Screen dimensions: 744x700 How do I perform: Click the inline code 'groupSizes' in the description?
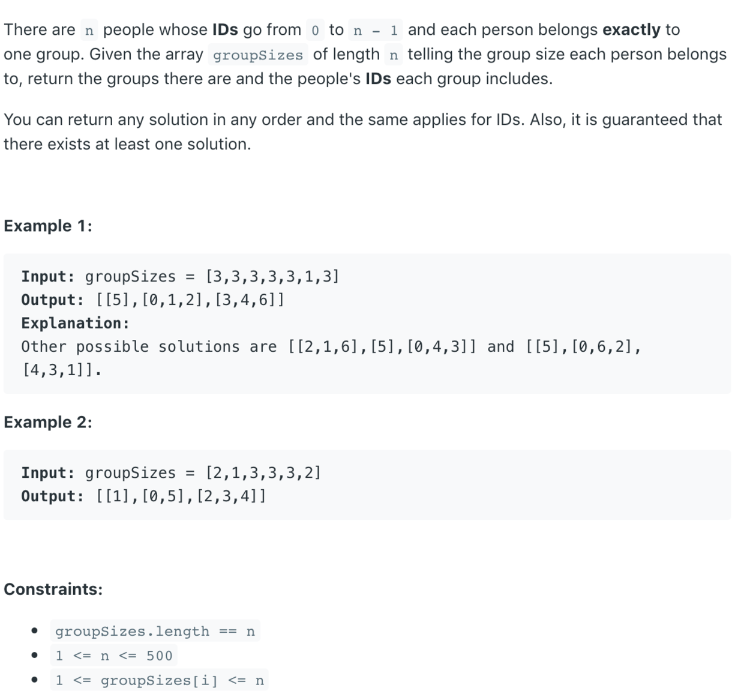tap(258, 55)
